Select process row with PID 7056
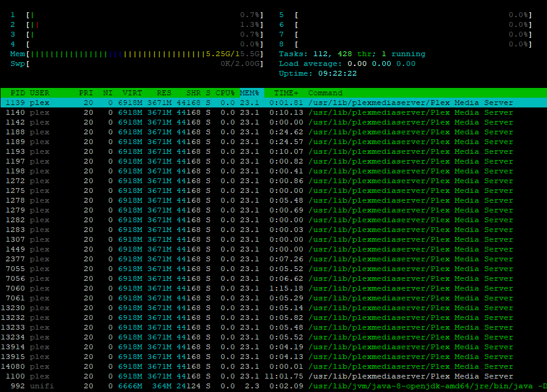The height and width of the screenshot is (392, 547). [273, 278]
